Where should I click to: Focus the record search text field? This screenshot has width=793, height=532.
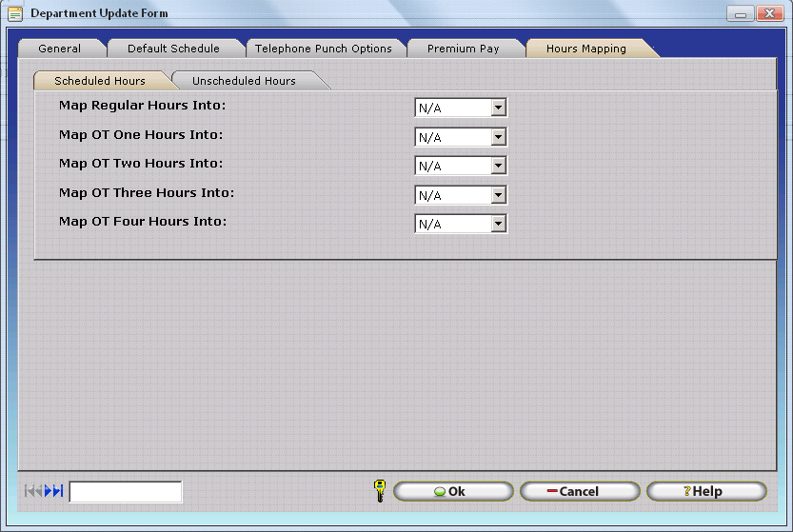pyautogui.click(x=126, y=492)
